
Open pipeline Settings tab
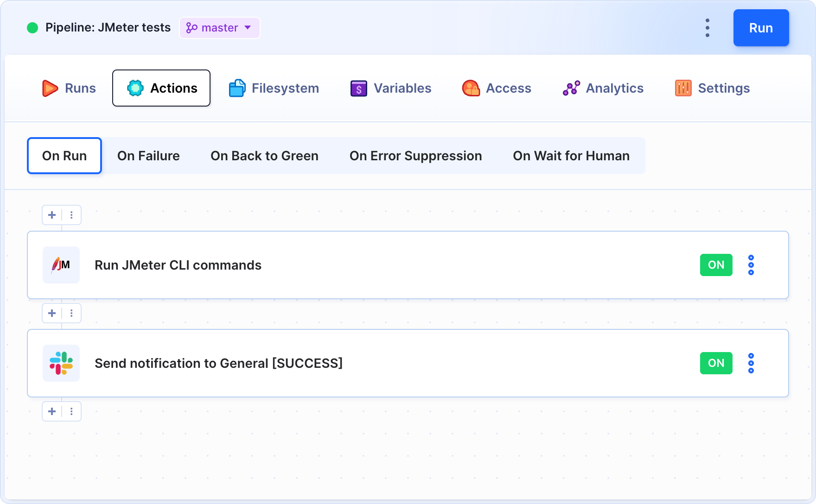(712, 88)
